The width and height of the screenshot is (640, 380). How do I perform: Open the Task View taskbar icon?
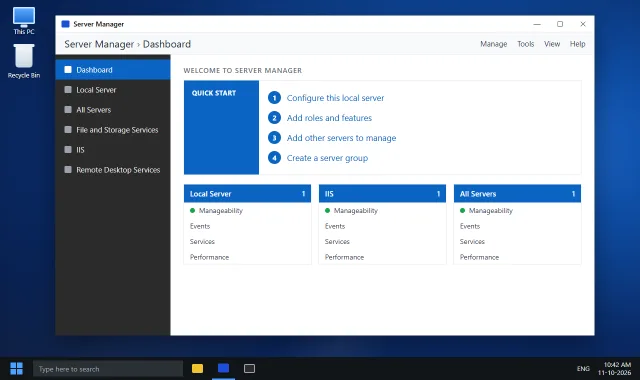pos(249,369)
